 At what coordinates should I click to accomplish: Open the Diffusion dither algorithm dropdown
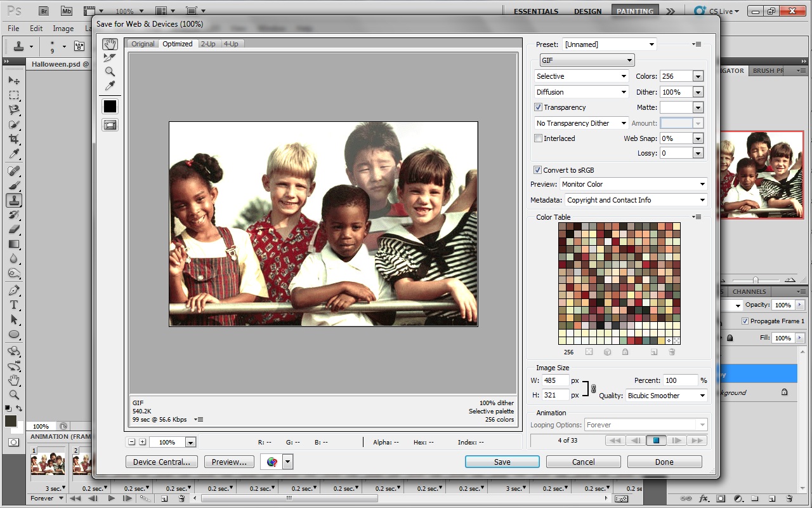[x=581, y=92]
